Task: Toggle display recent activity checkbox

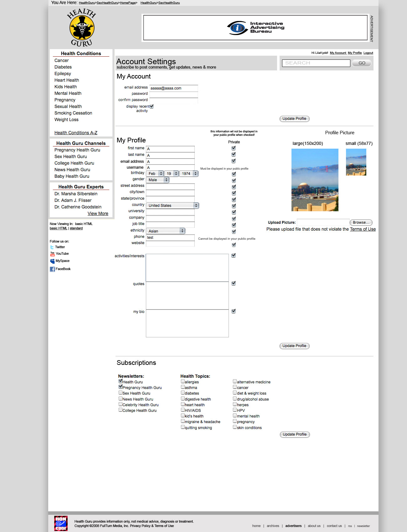Action: 152,106
